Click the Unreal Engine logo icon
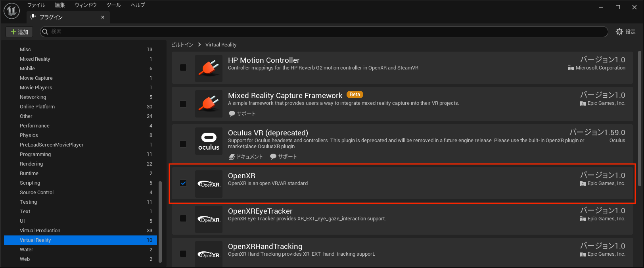 (11, 11)
